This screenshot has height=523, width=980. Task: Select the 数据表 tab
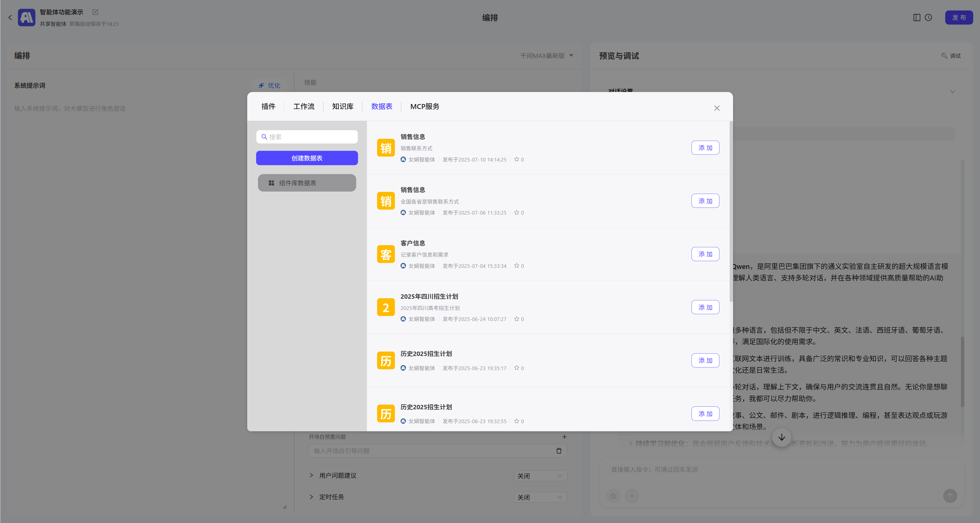(382, 106)
